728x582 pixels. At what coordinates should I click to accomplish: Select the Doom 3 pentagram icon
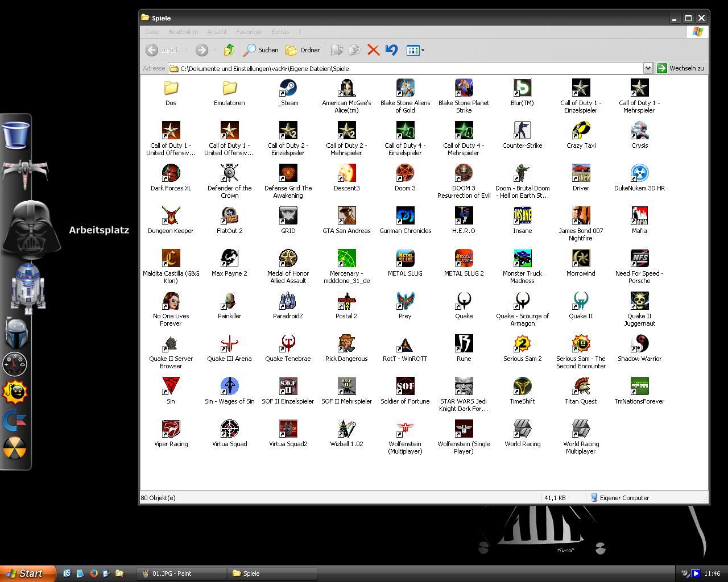(405, 173)
